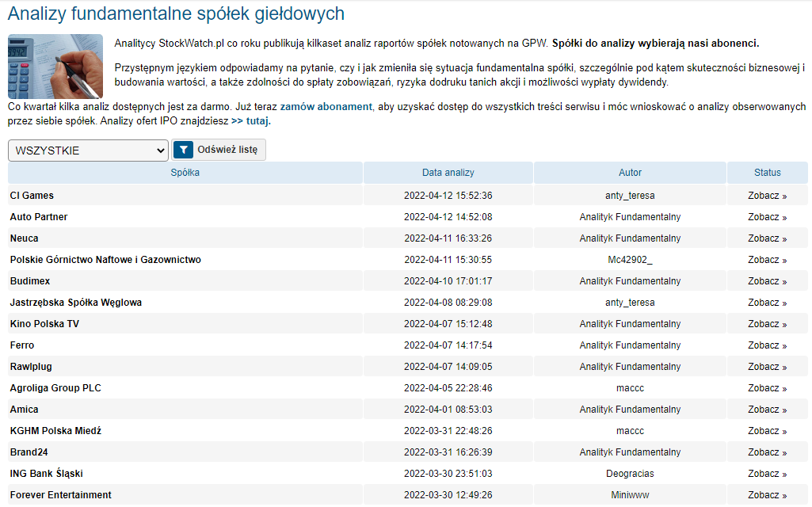
Task: View the Ferro analysis via Zobacz
Action: pyautogui.click(x=767, y=345)
